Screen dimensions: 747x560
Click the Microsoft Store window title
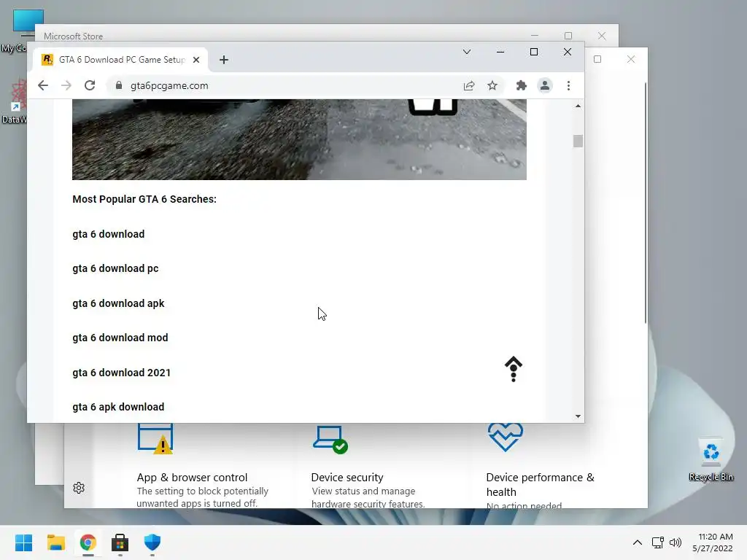coord(74,36)
